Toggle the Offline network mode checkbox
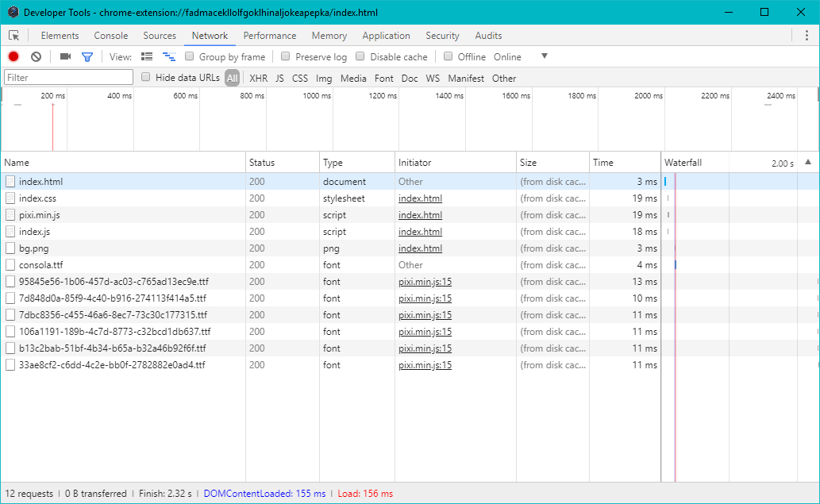The height and width of the screenshot is (504, 820). [448, 56]
